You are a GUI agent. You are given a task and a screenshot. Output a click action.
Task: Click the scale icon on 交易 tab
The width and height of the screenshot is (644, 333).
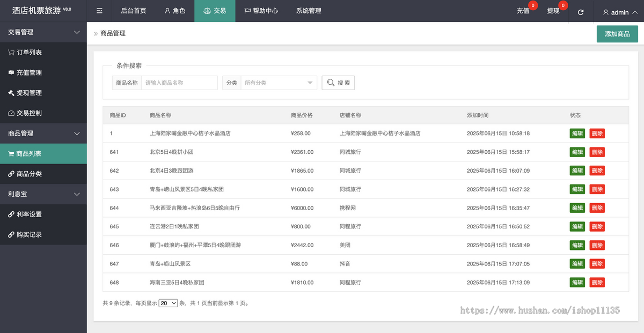207,11
